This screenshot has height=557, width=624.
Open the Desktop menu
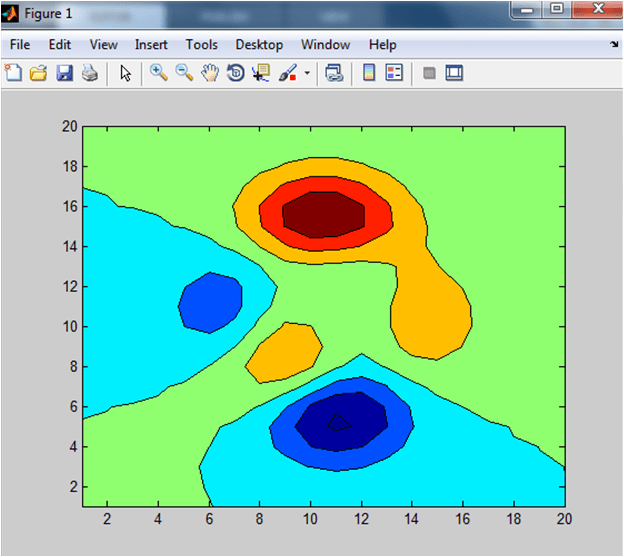click(259, 45)
